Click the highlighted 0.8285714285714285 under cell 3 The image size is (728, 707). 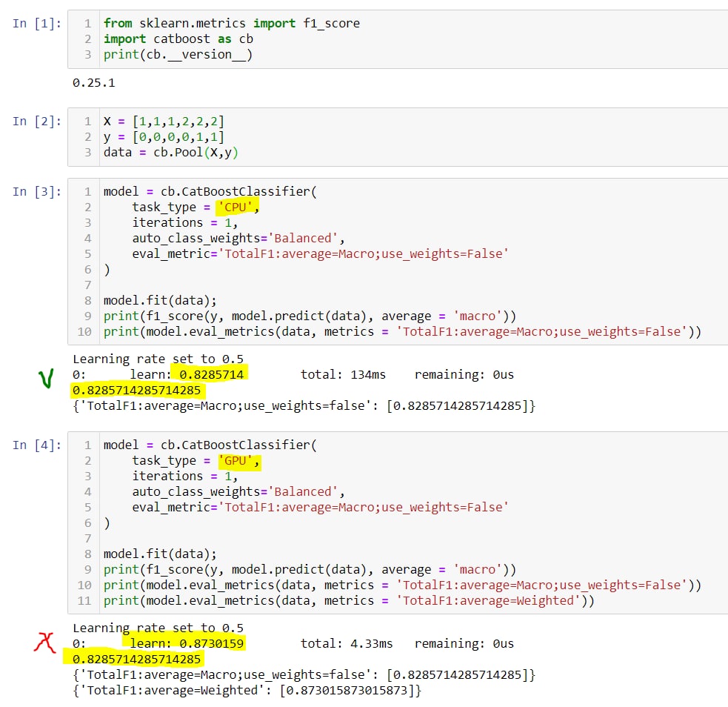[137, 391]
